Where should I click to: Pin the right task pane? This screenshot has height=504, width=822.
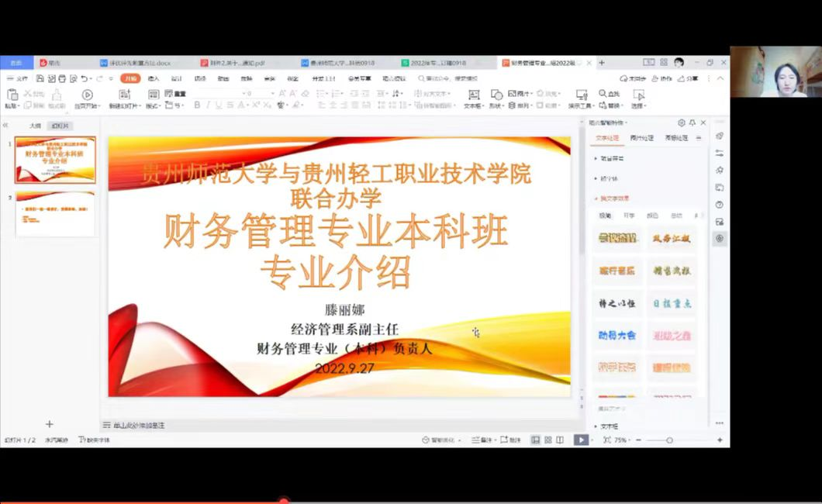click(692, 123)
